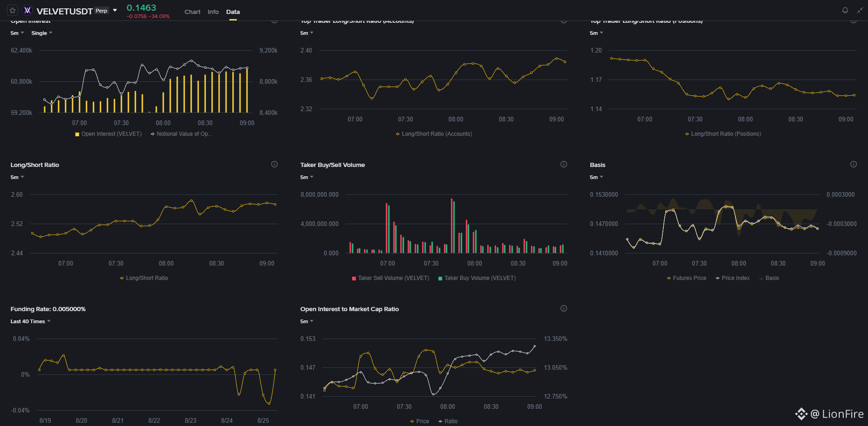Click the price change -0.0756 -34.09%
This screenshot has width=868, height=426.
point(148,16)
